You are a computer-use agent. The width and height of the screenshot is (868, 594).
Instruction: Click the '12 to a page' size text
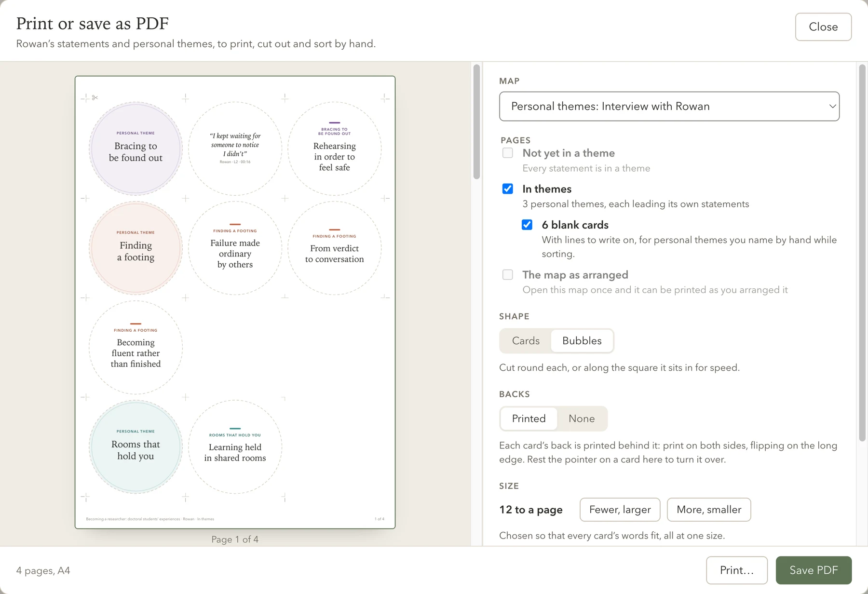click(531, 510)
